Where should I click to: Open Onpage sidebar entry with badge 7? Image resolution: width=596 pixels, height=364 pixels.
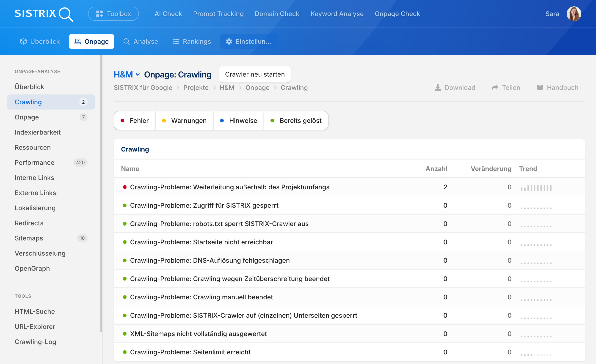tap(51, 117)
